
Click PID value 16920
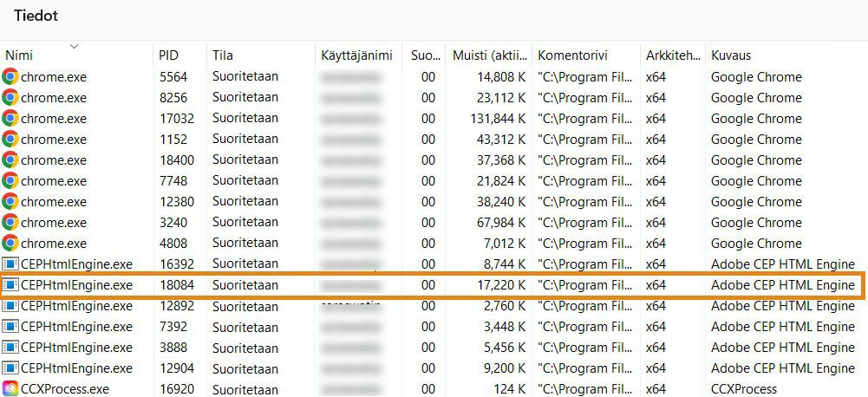pos(177,388)
